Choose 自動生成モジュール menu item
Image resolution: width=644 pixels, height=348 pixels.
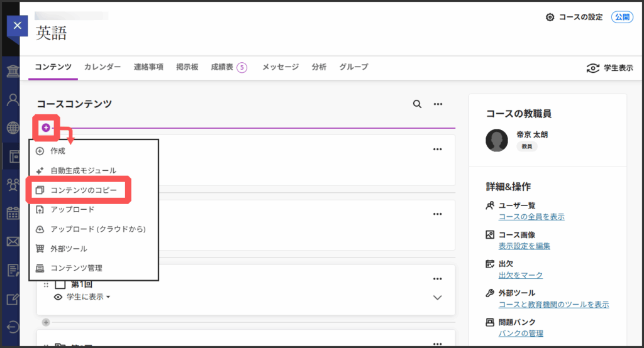click(x=83, y=170)
